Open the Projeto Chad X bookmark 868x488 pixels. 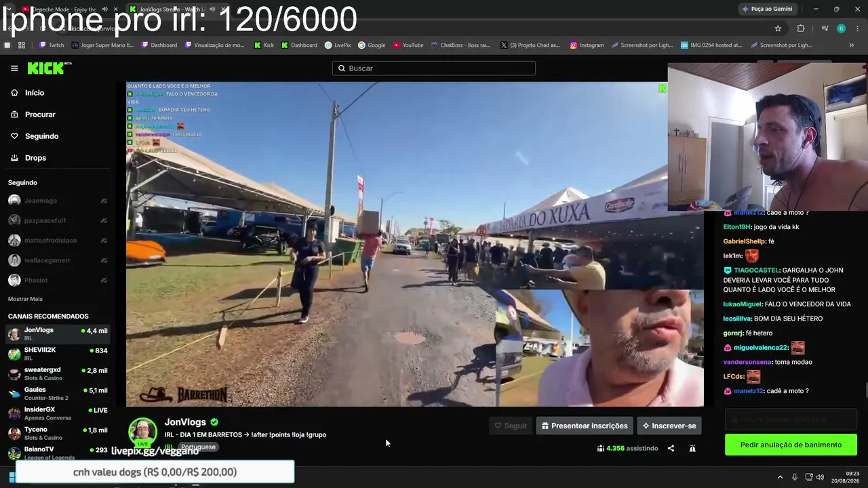(x=530, y=45)
